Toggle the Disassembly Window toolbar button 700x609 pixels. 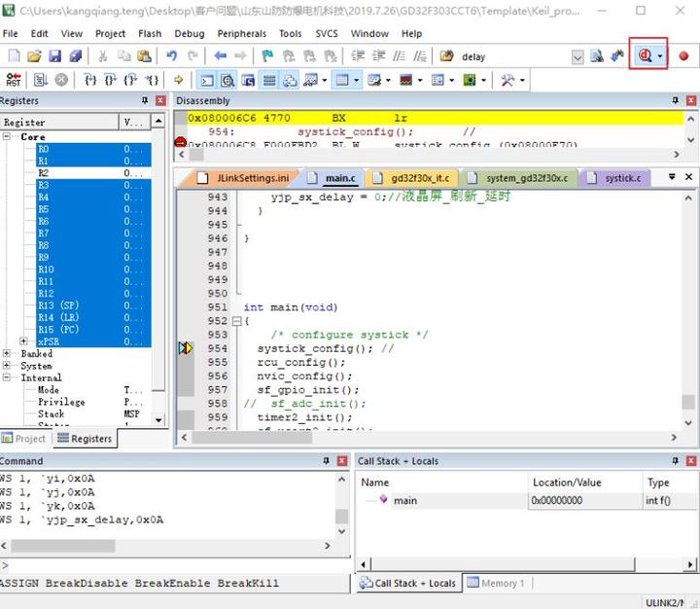tap(227, 80)
